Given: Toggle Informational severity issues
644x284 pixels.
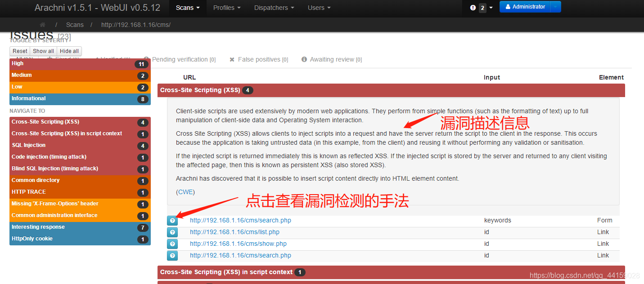Looking at the screenshot, I should pyautogui.click(x=80, y=99).
